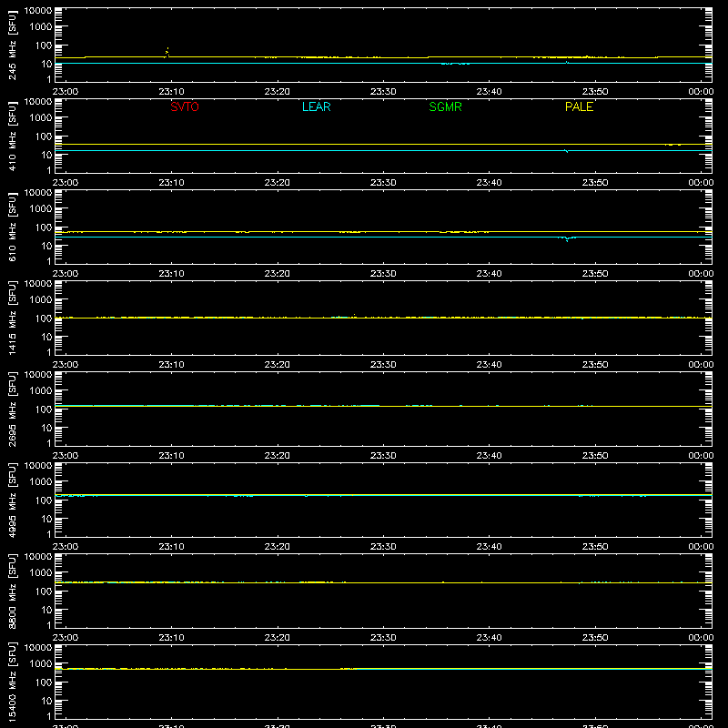Viewport: 728px width, 728px height.
Task: Click the 1000 y-axis label of 610 MHz plot
Action: tap(41, 209)
